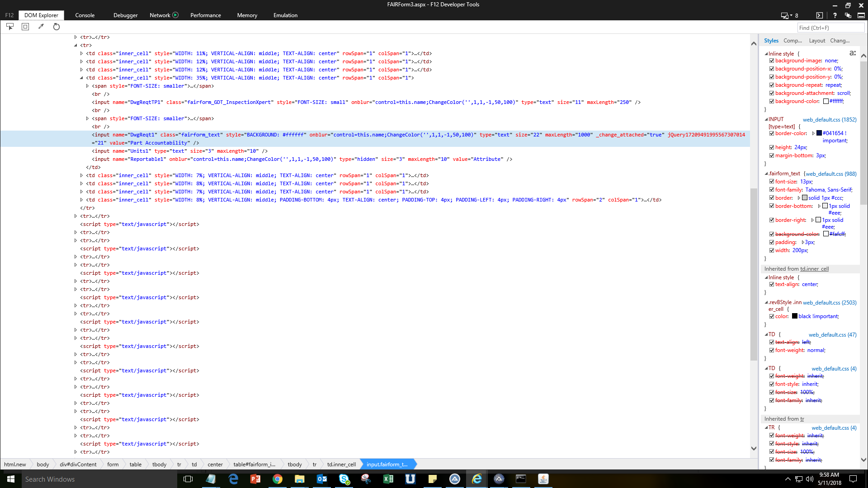Click the Network profiling start icon
The image size is (868, 488).
pos(175,15)
